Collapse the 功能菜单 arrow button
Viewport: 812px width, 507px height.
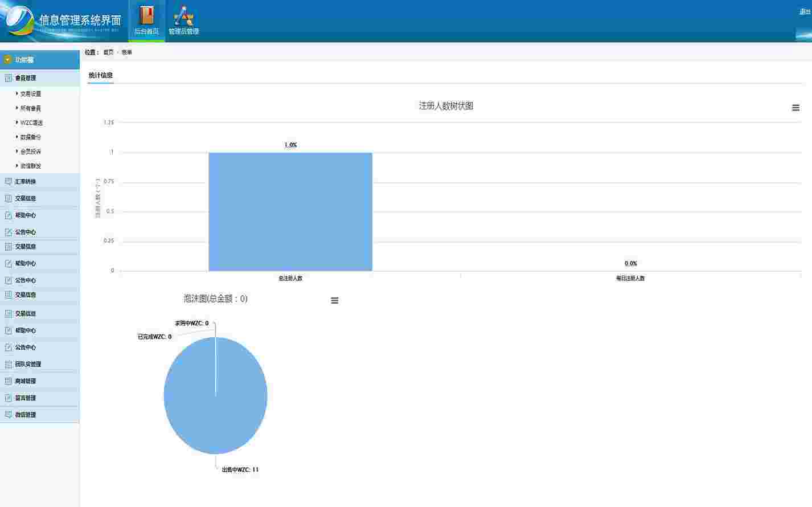click(x=7, y=60)
